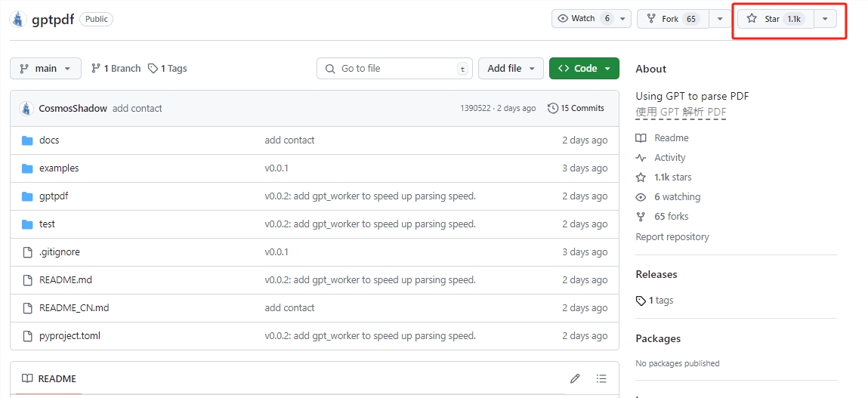868x398 pixels.
Task: Open pyproject.toml row v0.0.2 commit message
Action: (370, 336)
